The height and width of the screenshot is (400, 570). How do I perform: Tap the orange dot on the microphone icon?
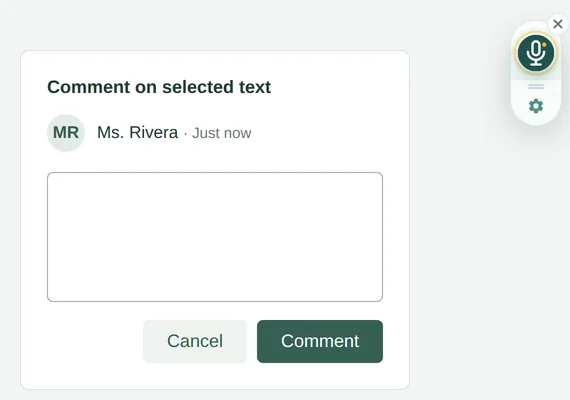click(x=544, y=45)
